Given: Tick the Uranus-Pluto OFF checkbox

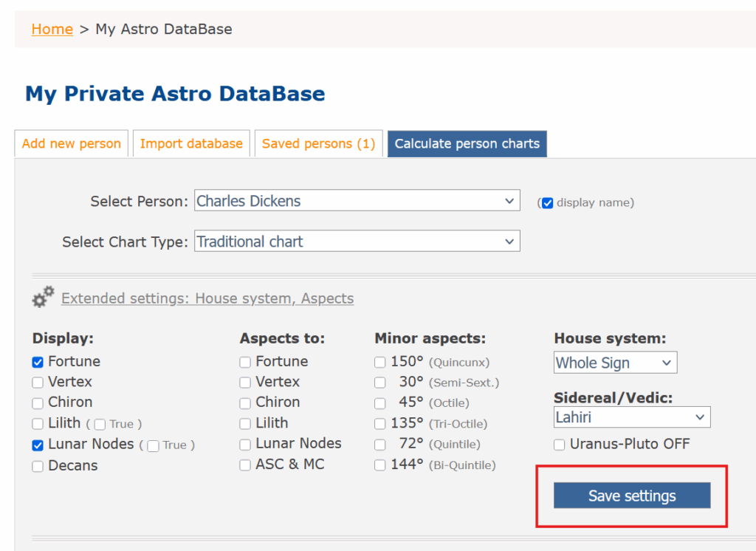Looking at the screenshot, I should click(560, 445).
